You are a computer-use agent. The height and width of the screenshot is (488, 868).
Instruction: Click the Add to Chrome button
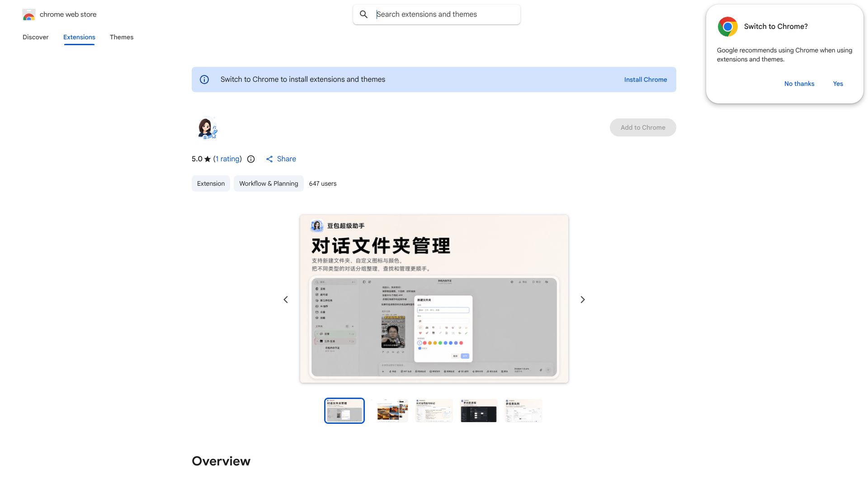[x=643, y=127]
